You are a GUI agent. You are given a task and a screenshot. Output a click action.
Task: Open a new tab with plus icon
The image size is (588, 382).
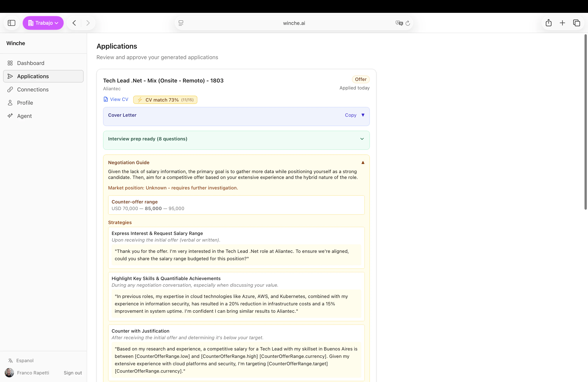[x=562, y=23]
